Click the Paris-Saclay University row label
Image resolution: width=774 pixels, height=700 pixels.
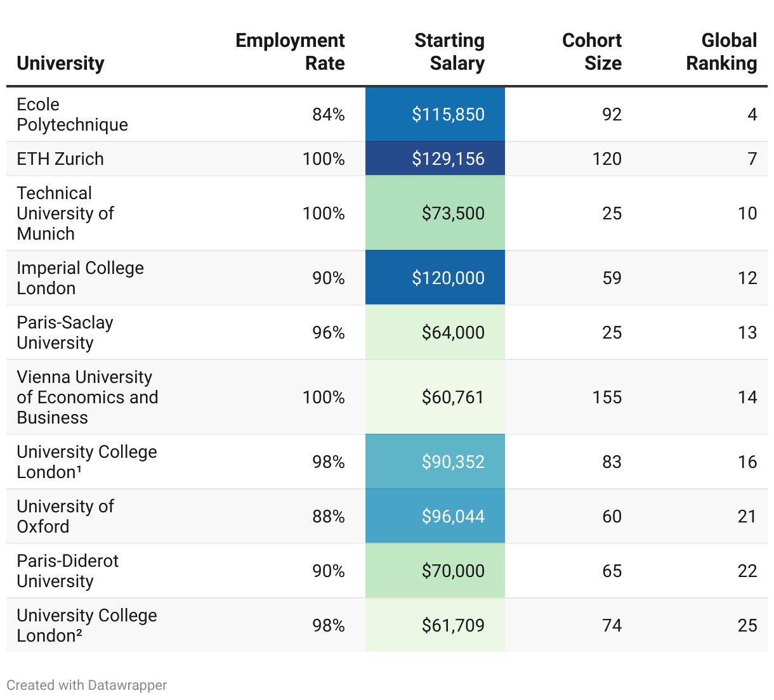pyautogui.click(x=65, y=332)
